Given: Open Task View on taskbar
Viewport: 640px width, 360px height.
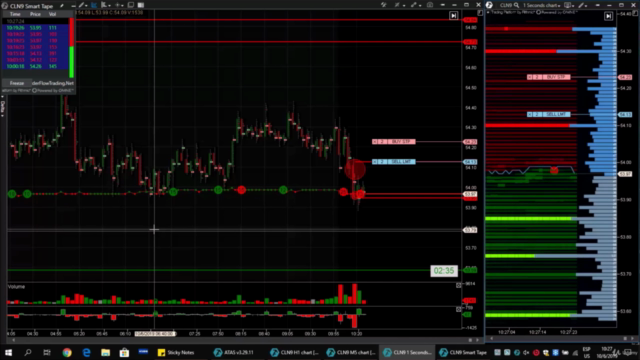Looking at the screenshot, I should coord(47,352).
